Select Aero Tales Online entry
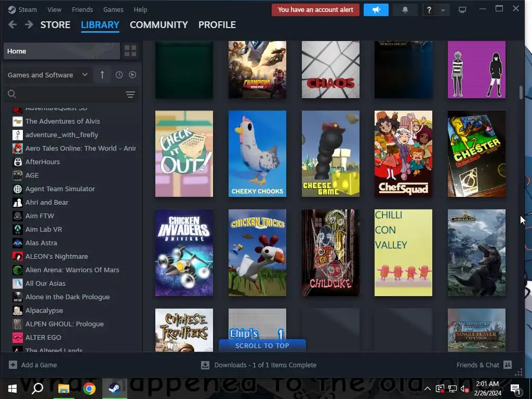Image resolution: width=532 pixels, height=399 pixels. point(74,148)
